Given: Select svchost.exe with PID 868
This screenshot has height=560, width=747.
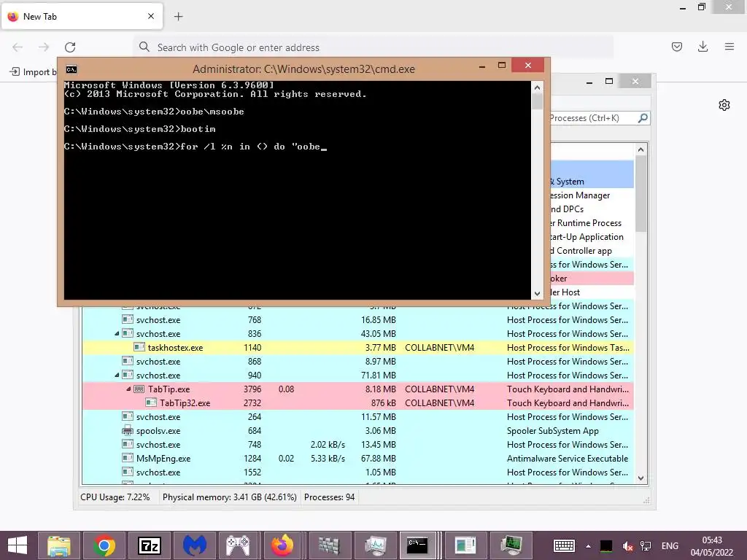Looking at the screenshot, I should tap(358, 362).
